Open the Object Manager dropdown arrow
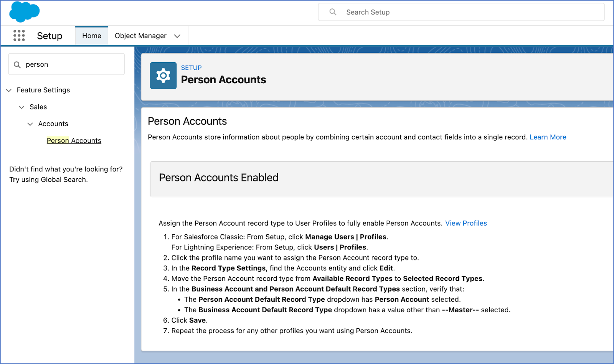The height and width of the screenshot is (364, 614). [x=177, y=36]
